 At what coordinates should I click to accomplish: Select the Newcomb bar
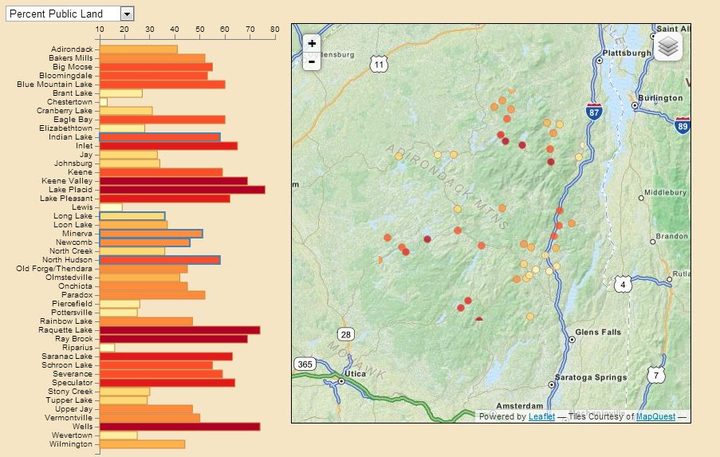click(x=145, y=243)
